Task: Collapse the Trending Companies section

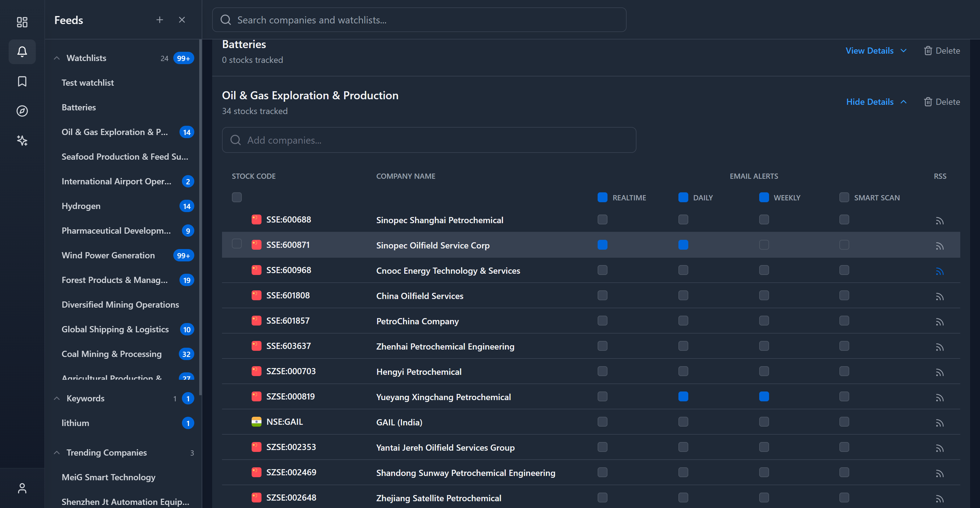Action: click(57, 453)
